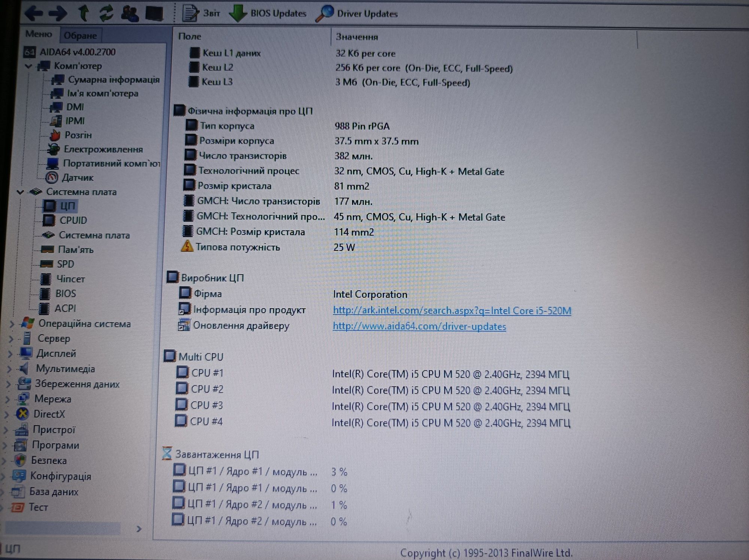Click the Пам'ять memory icon
This screenshot has height=560, width=749.
click(x=47, y=249)
